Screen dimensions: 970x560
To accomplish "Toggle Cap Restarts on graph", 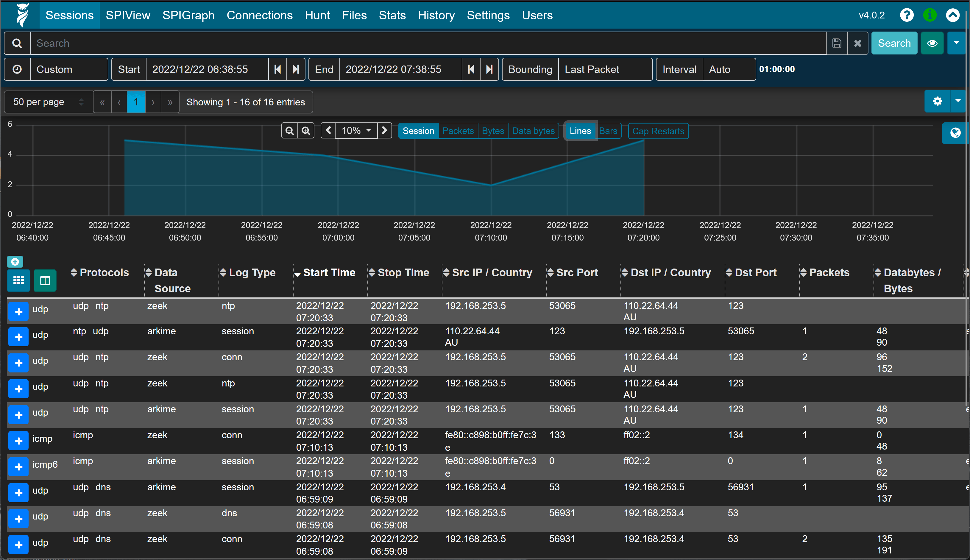I will (x=658, y=131).
